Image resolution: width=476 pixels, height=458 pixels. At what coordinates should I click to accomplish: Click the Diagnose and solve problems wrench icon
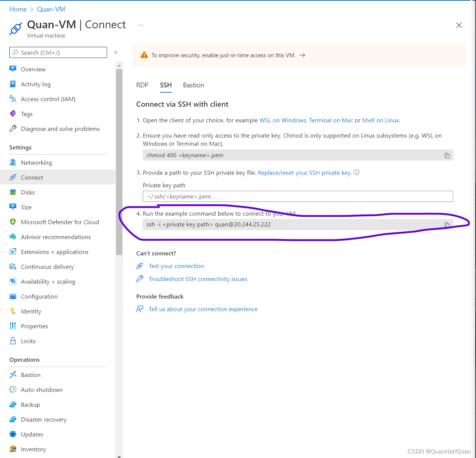click(13, 129)
